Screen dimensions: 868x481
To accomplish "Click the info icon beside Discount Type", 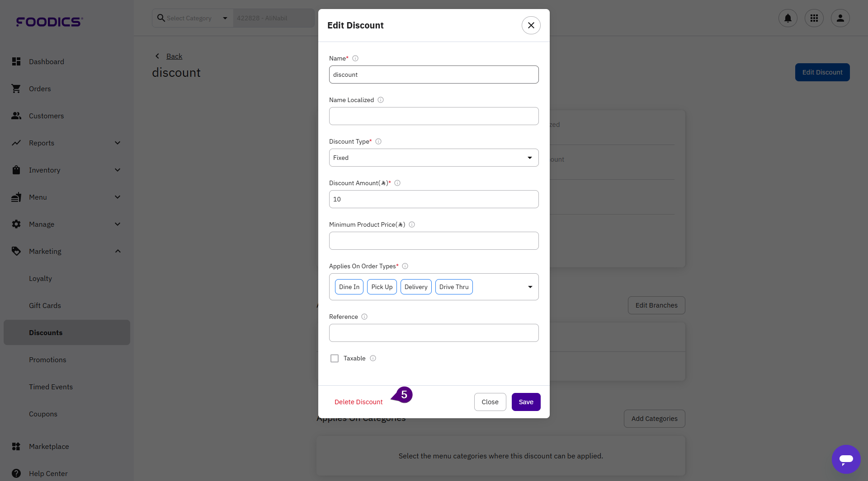I will click(378, 141).
